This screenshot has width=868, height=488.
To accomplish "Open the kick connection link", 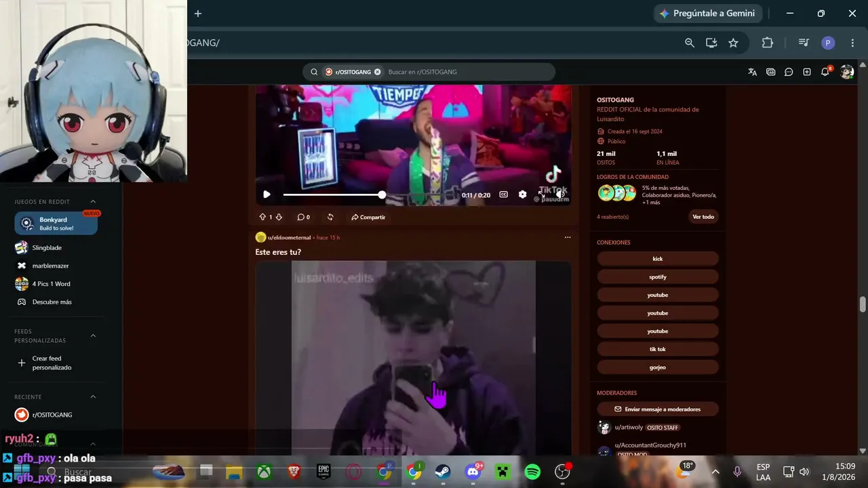I will (658, 259).
